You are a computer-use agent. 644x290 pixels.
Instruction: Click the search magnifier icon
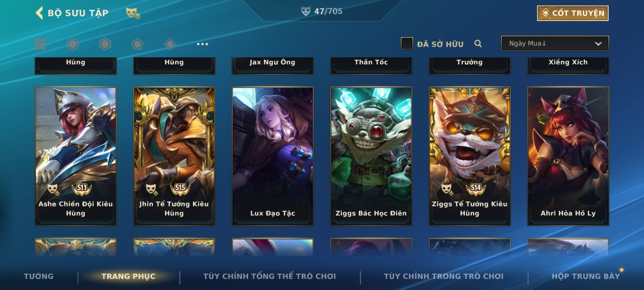478,44
